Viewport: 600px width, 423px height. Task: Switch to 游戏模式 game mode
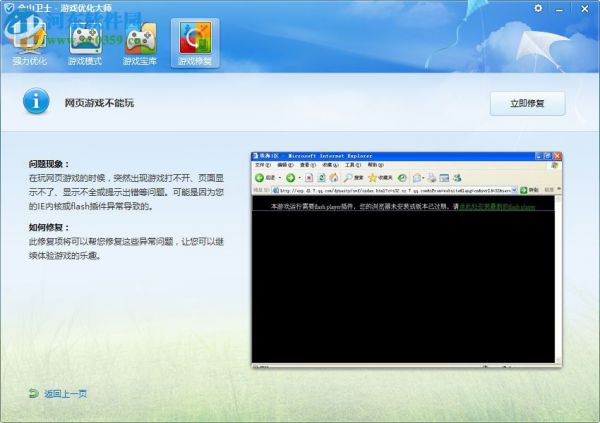85,44
